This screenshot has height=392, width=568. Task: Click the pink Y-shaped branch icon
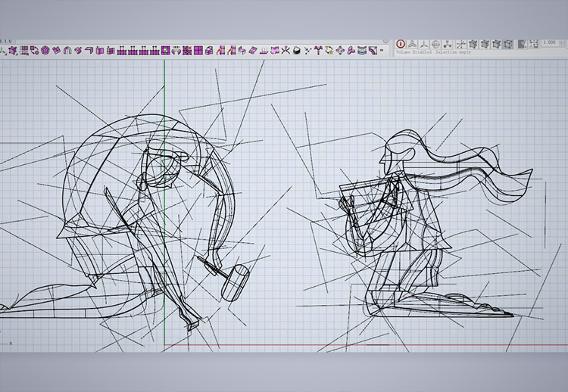pos(319,51)
